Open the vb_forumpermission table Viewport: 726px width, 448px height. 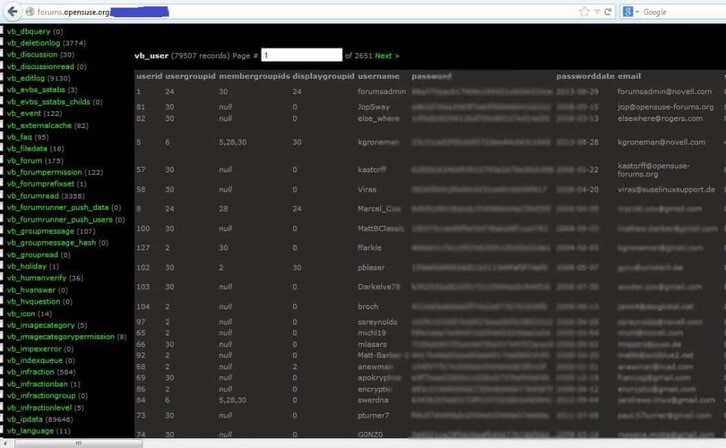[44, 172]
